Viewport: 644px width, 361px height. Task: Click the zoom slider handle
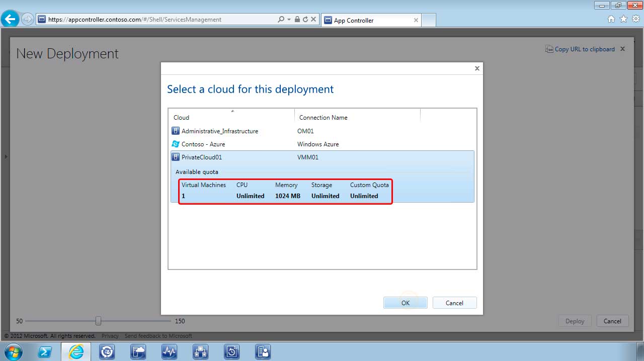98,321
